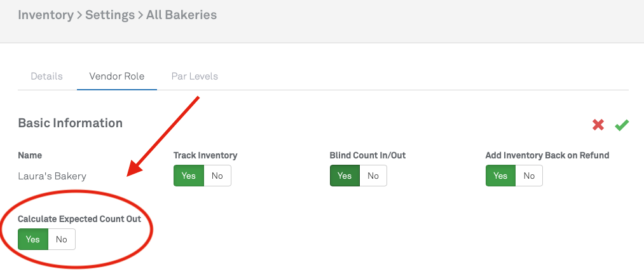Navigate to Settings in the breadcrumb
The image size is (644, 271).
click(x=110, y=15)
